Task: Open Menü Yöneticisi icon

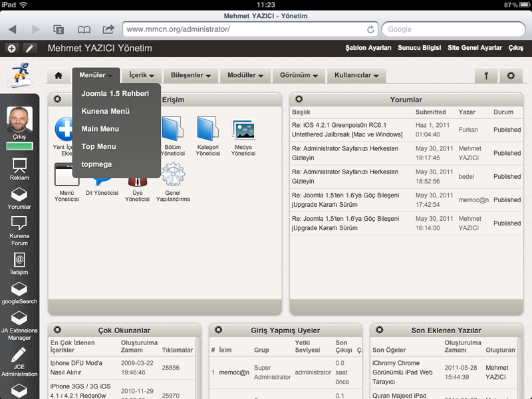Action: pos(66,174)
